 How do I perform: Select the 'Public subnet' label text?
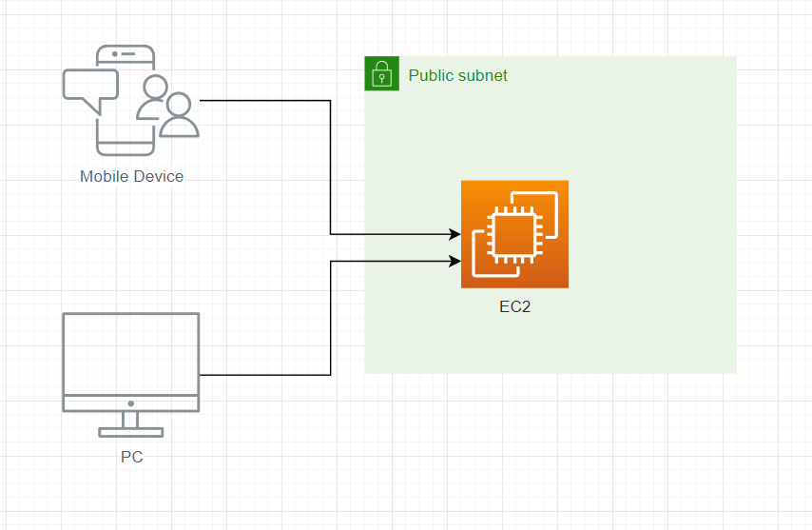point(457,75)
